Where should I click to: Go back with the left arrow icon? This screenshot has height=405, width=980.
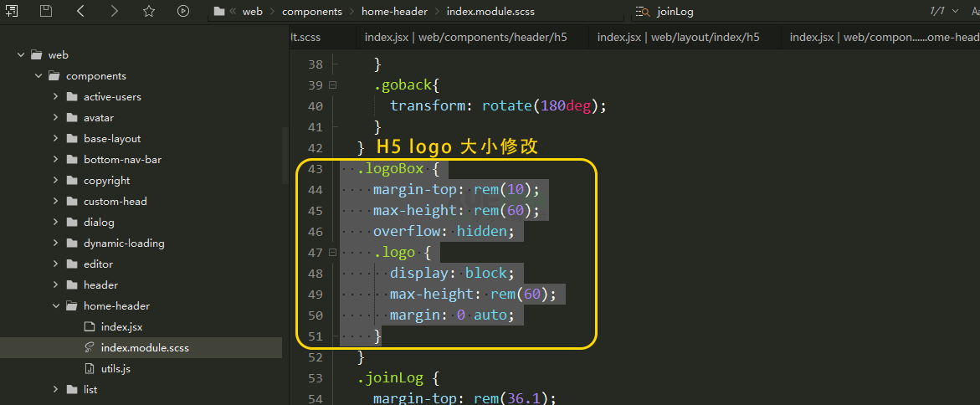[x=80, y=11]
